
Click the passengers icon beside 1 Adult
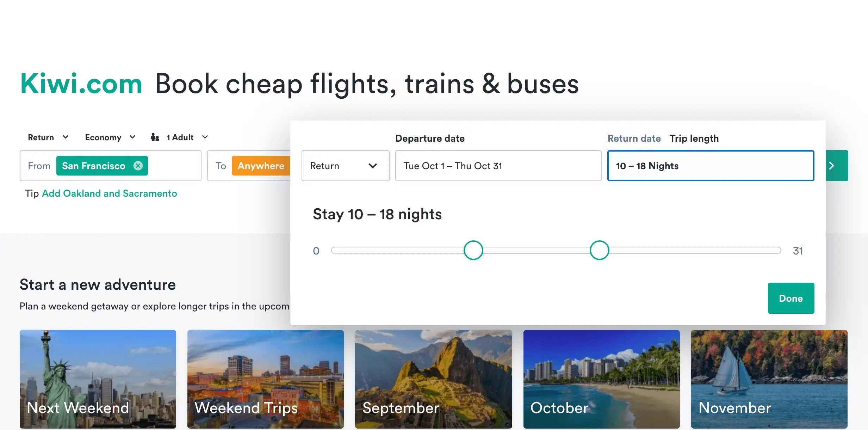[x=155, y=137]
